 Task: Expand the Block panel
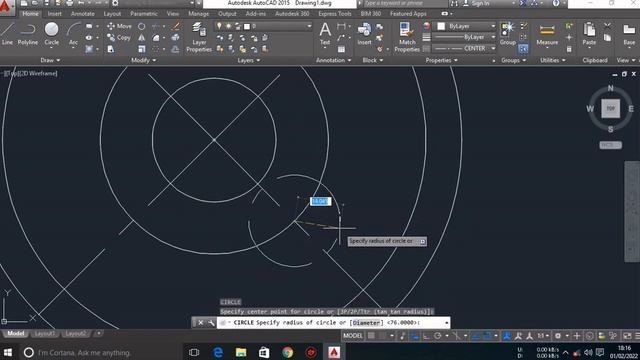373,60
